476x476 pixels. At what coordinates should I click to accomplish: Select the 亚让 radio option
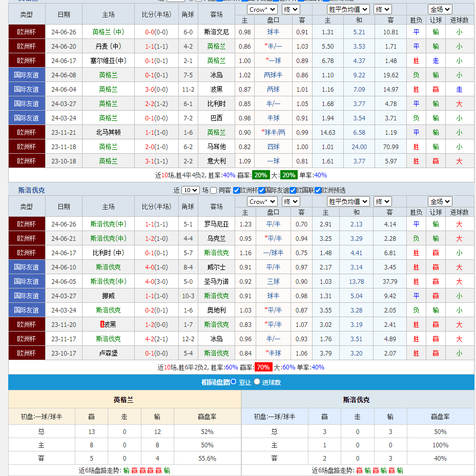pos(233,382)
